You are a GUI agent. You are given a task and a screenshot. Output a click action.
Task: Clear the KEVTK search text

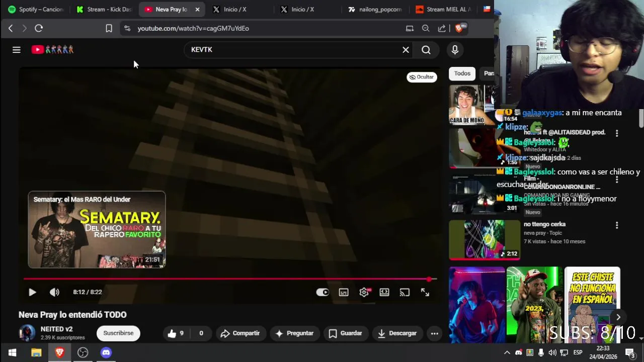406,50
